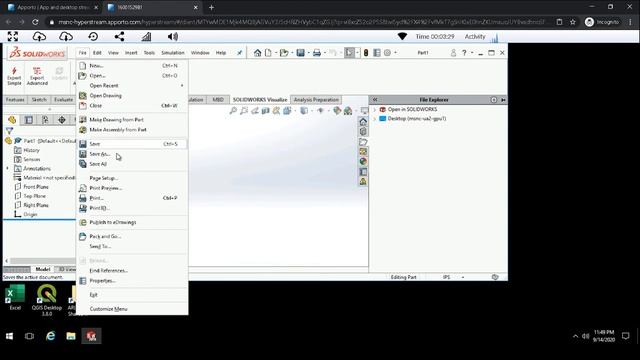Viewport: 640px width, 360px height.
Task: Collapse File Explorer pane with double chevron
Action: click(x=375, y=100)
